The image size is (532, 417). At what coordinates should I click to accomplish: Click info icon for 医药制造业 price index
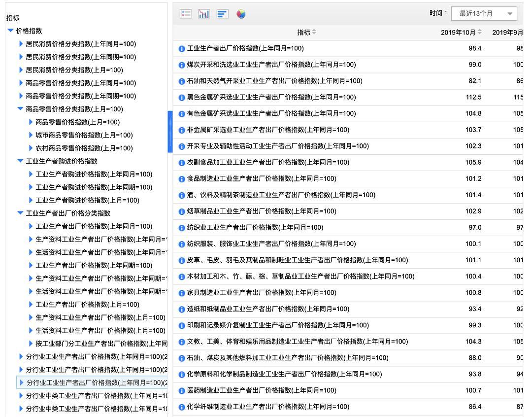click(182, 390)
